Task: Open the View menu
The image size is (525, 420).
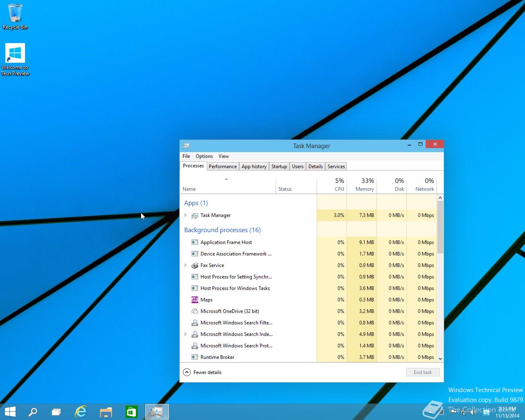Action: coord(224,156)
